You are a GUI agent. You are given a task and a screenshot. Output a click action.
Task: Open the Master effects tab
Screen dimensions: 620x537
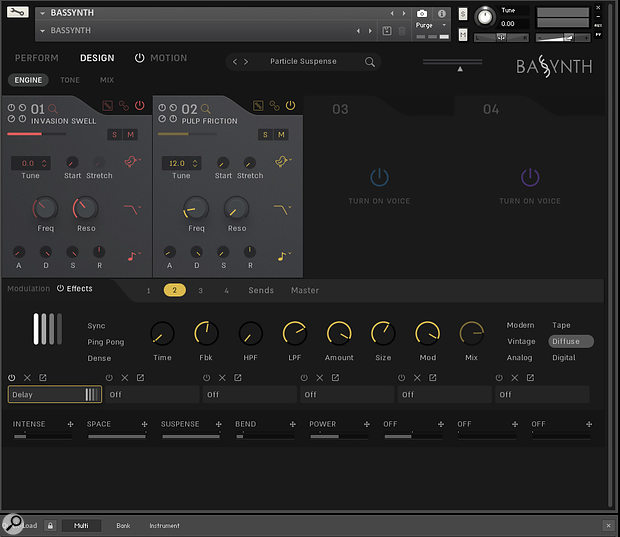point(305,290)
